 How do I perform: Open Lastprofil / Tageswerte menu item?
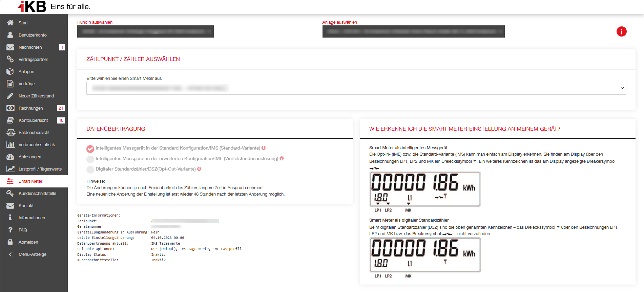(40, 169)
